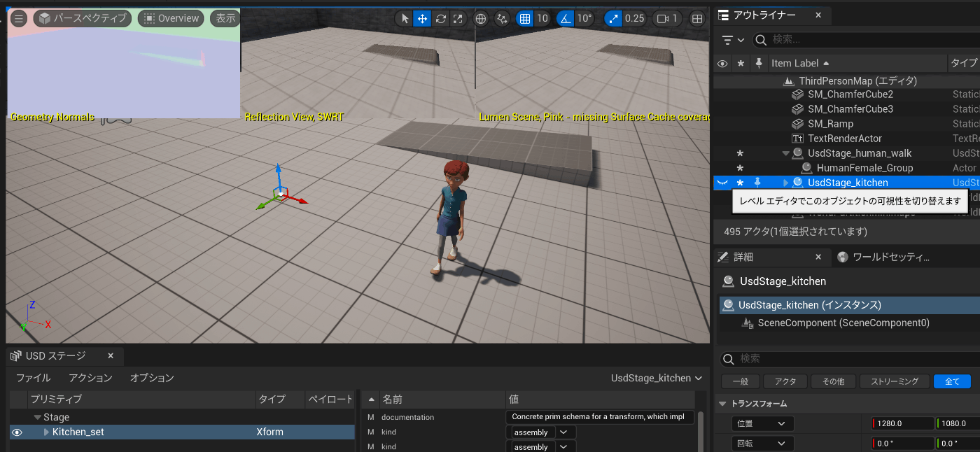Expand the Kitchen_set prim

click(47, 432)
